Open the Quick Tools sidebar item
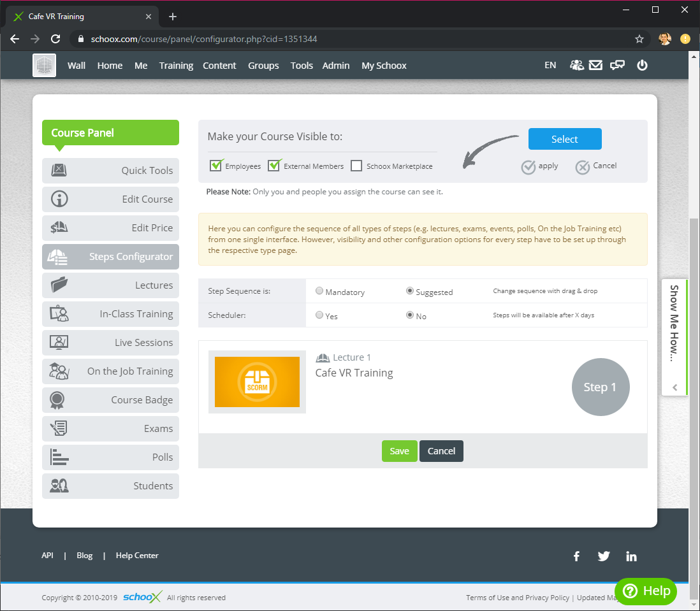This screenshot has width=700, height=611. click(x=110, y=170)
